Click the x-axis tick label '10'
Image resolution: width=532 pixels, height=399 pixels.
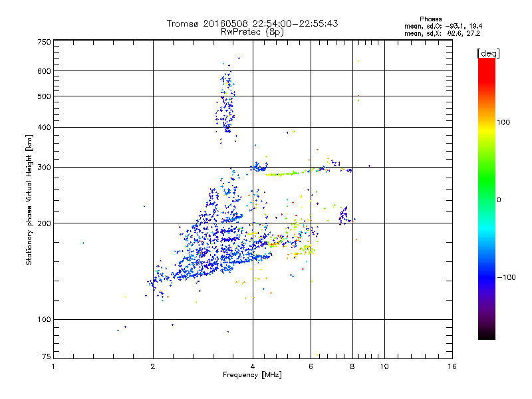(x=384, y=366)
